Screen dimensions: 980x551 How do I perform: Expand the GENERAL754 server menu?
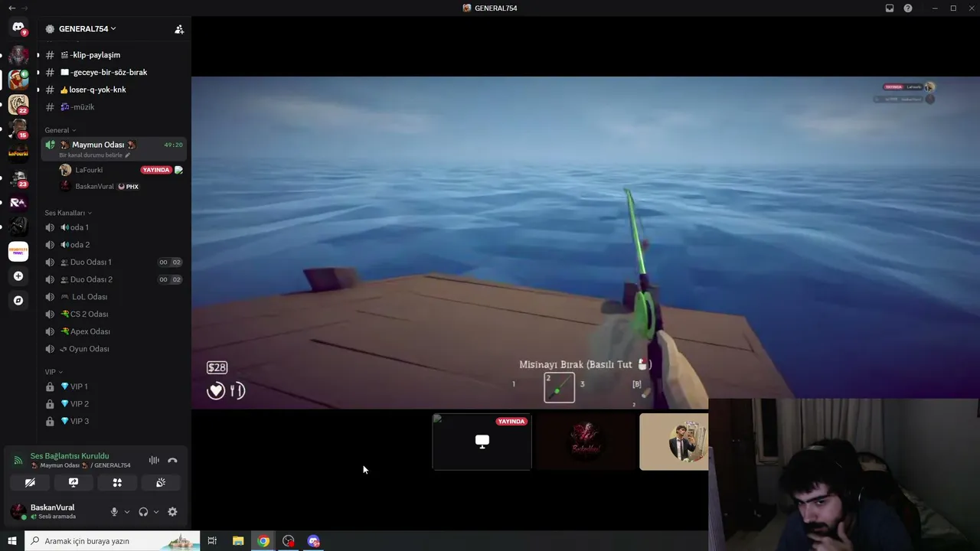click(87, 29)
